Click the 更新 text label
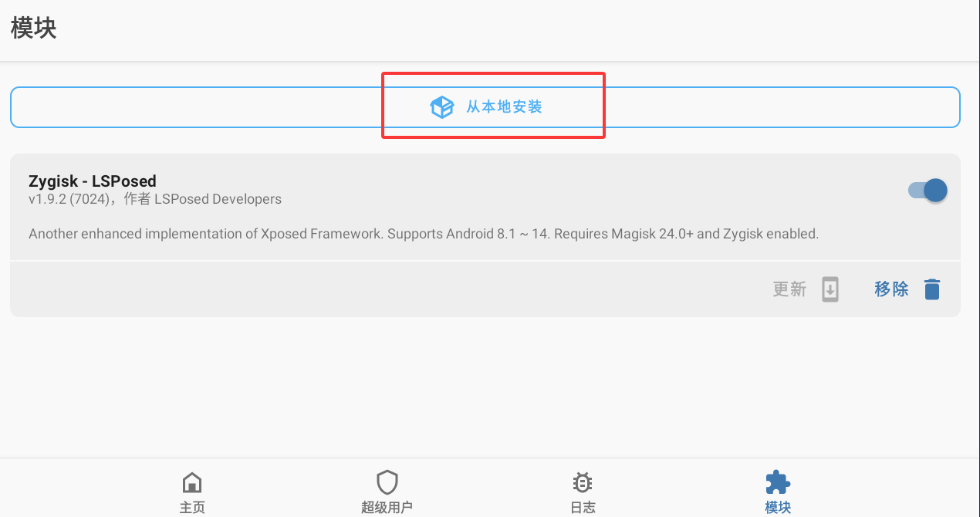Image resolution: width=980 pixels, height=517 pixels. (x=789, y=289)
